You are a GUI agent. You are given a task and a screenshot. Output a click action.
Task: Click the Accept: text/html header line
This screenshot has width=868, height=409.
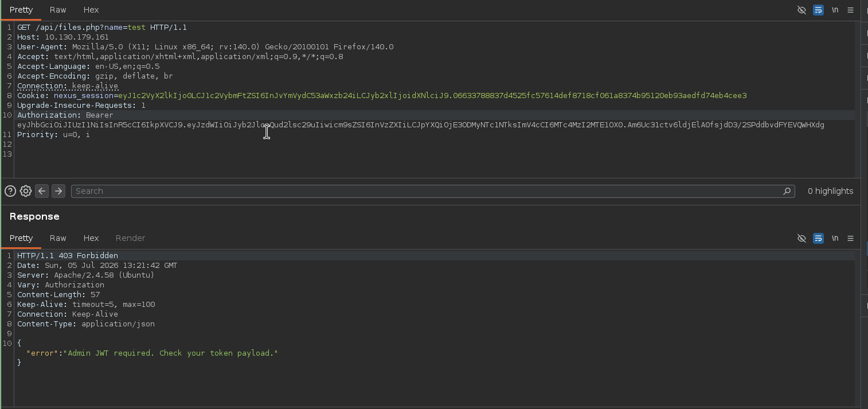tap(180, 57)
